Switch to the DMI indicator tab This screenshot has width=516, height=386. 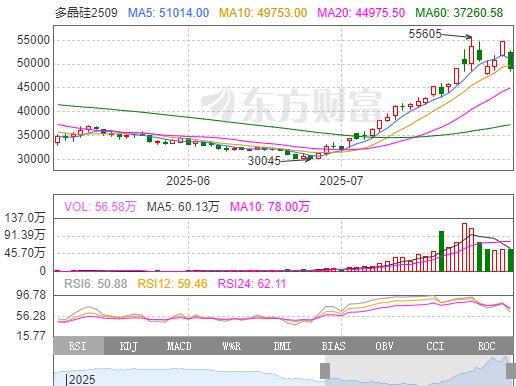(283, 346)
